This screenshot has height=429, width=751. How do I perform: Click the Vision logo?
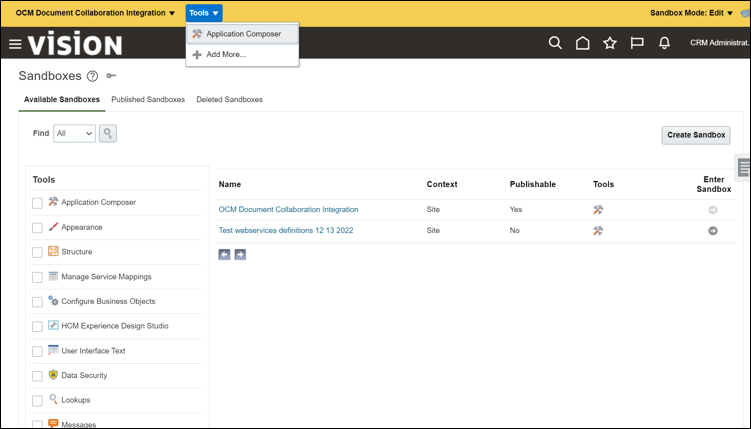75,44
